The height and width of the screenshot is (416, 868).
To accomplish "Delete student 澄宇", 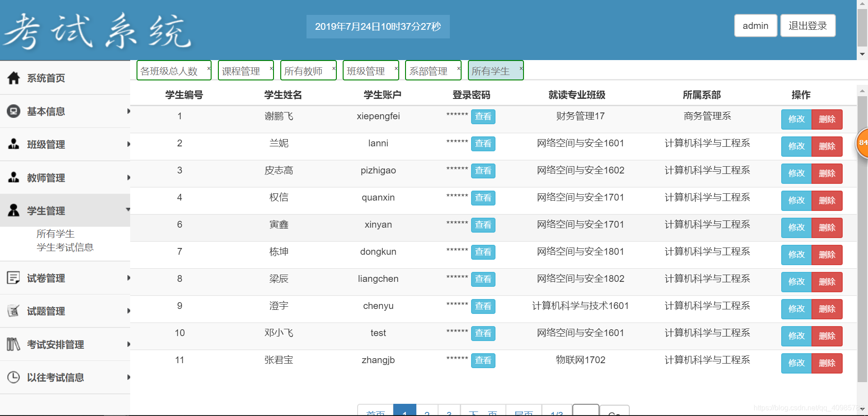I will (827, 309).
